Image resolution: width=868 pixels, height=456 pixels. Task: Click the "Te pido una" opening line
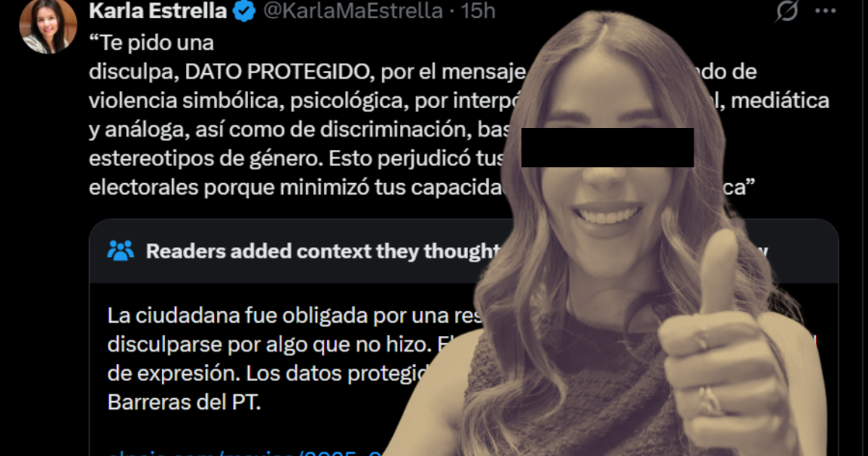pos(151,43)
